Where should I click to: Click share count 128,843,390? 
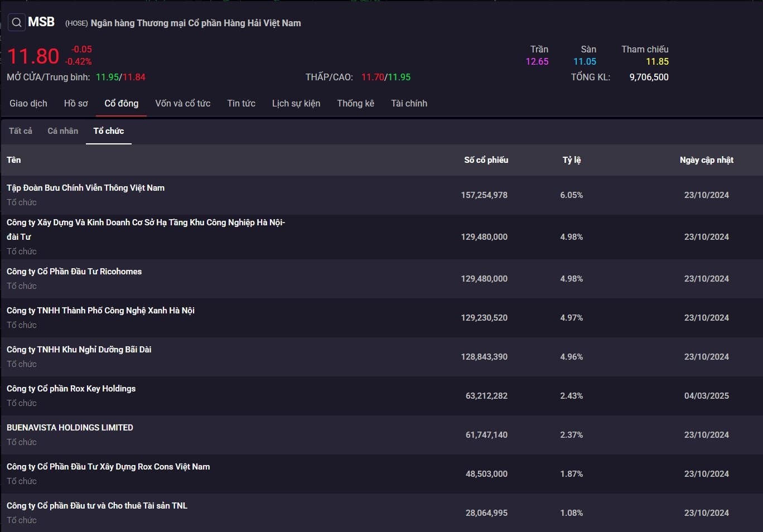point(484,357)
